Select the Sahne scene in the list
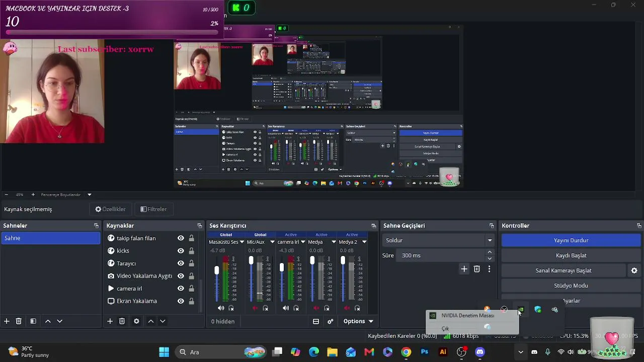The height and width of the screenshot is (362, 644). [50, 238]
